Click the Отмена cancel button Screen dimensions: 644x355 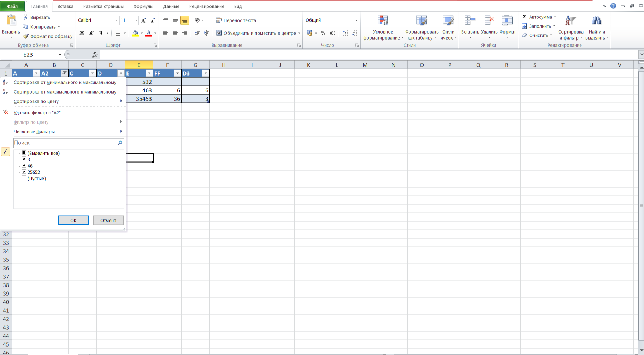click(108, 221)
